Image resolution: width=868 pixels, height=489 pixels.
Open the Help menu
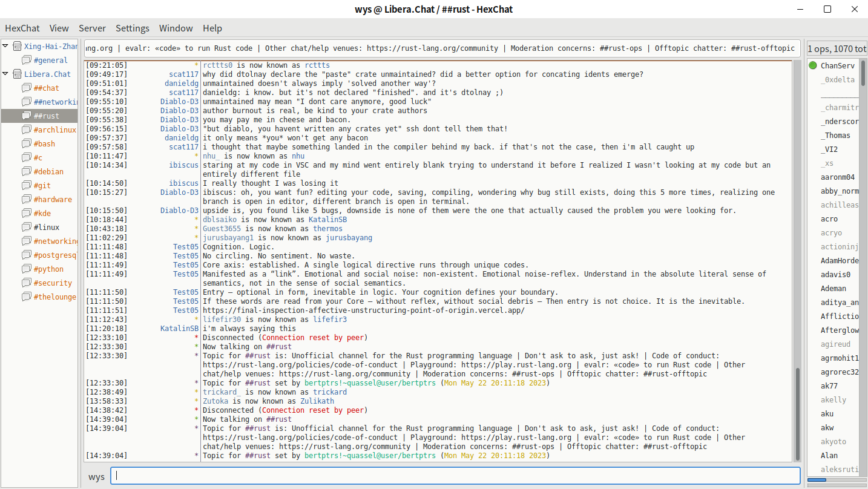(x=212, y=28)
